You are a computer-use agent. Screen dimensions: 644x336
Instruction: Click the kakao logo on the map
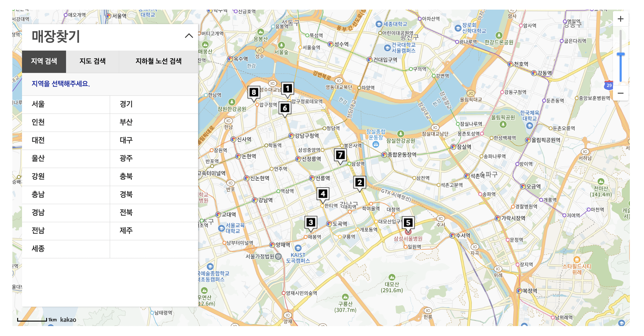[68, 320]
